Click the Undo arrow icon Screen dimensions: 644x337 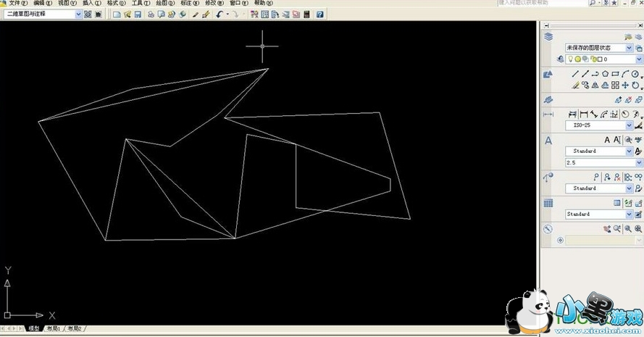(219, 14)
